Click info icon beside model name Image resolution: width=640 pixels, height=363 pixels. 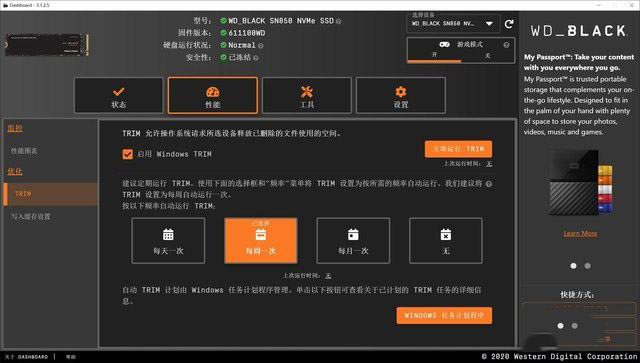(338, 21)
